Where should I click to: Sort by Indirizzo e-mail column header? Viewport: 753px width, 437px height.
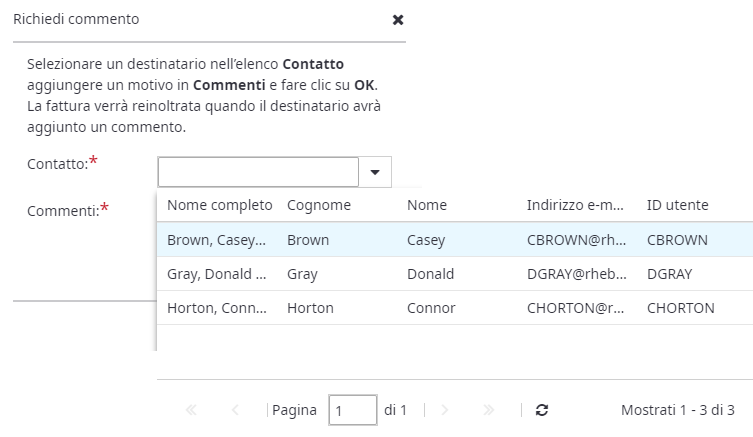(576, 205)
